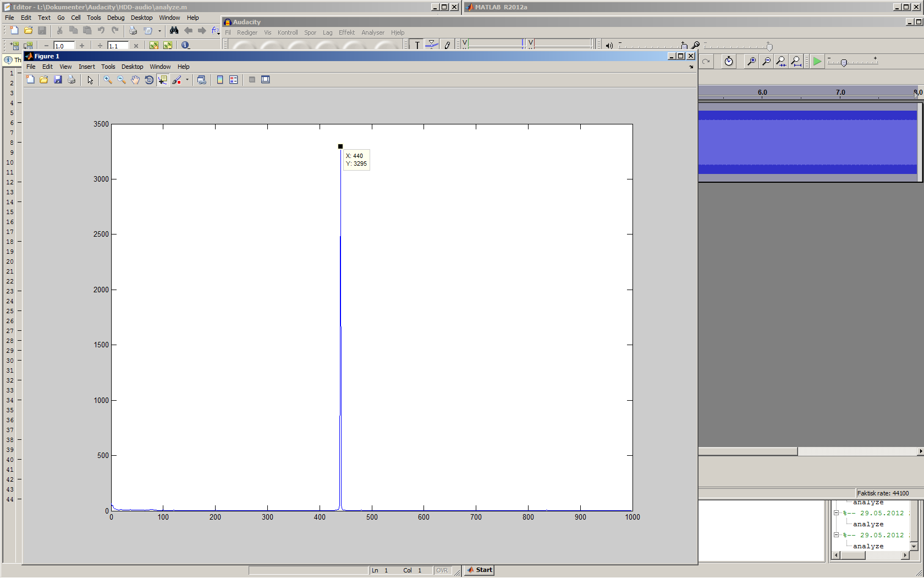Click multiply button beside 1.1 field
This screenshot has height=578, width=924.
136,46
